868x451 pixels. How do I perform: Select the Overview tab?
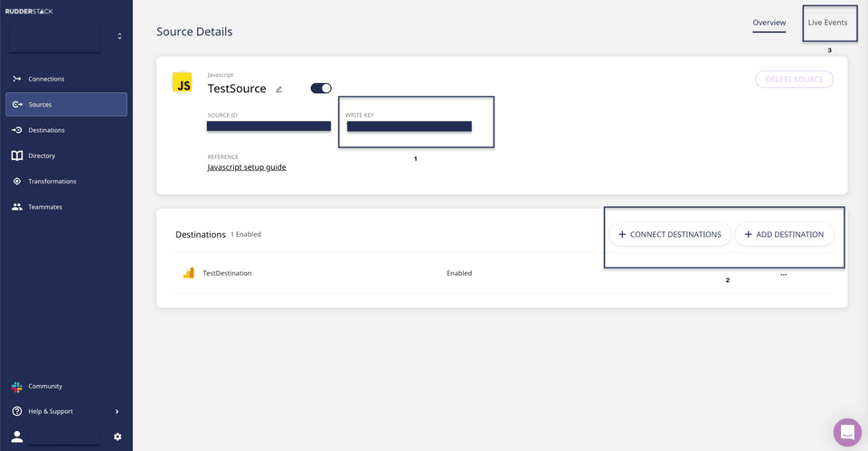pyautogui.click(x=769, y=23)
